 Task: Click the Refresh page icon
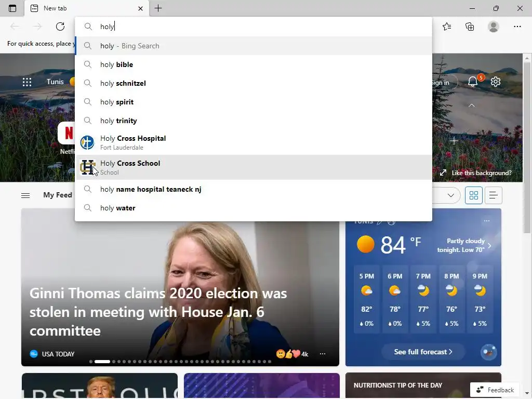[60, 26]
